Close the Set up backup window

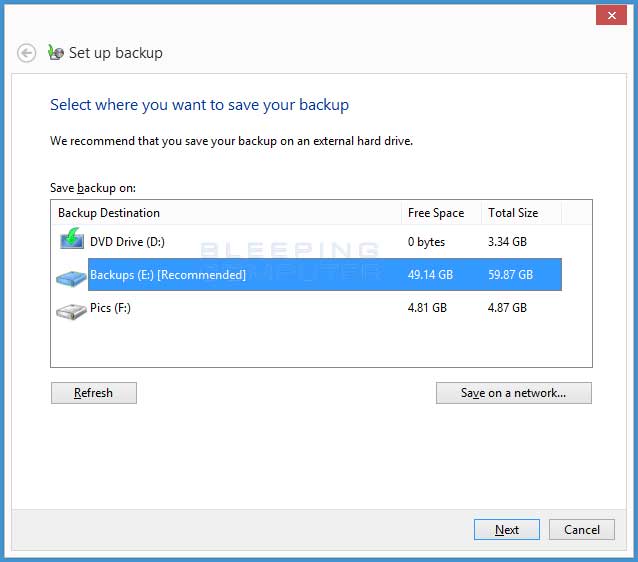[611, 15]
